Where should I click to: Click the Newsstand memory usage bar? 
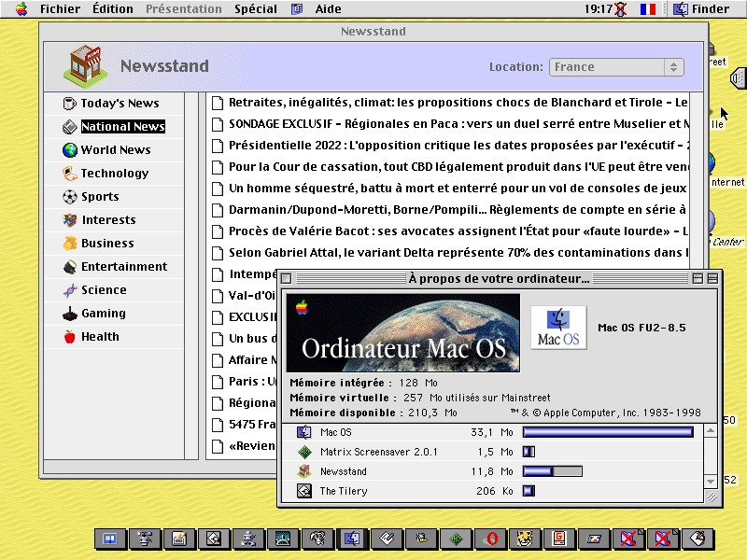(552, 471)
